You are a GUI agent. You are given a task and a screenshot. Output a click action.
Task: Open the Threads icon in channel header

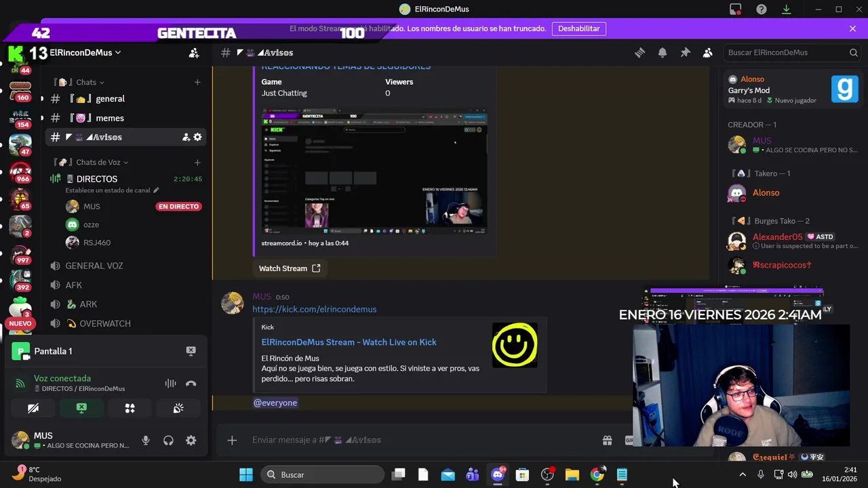(639, 52)
